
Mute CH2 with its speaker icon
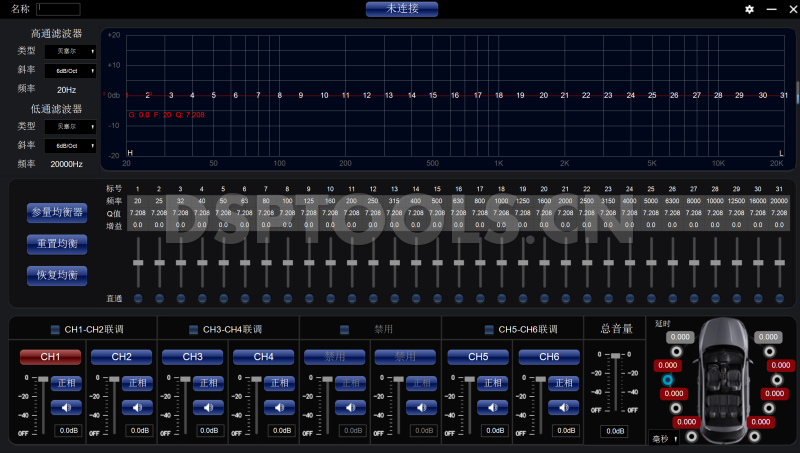pyautogui.click(x=137, y=407)
